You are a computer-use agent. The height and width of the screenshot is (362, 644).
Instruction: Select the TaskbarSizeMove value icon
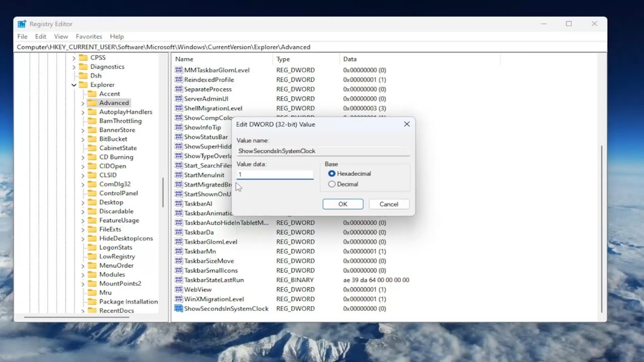coord(179,261)
